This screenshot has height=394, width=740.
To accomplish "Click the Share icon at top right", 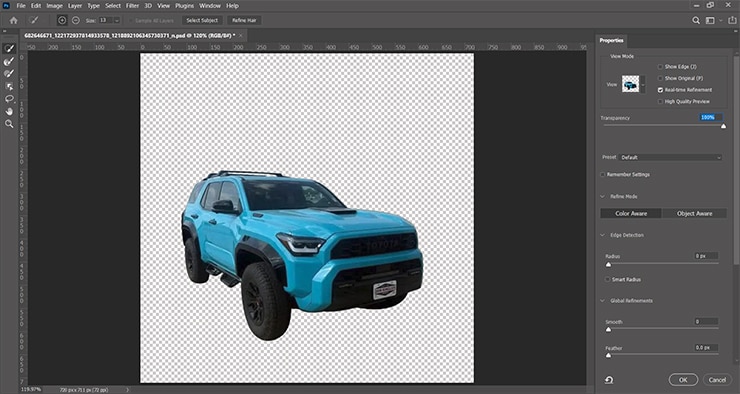I will click(732, 20).
